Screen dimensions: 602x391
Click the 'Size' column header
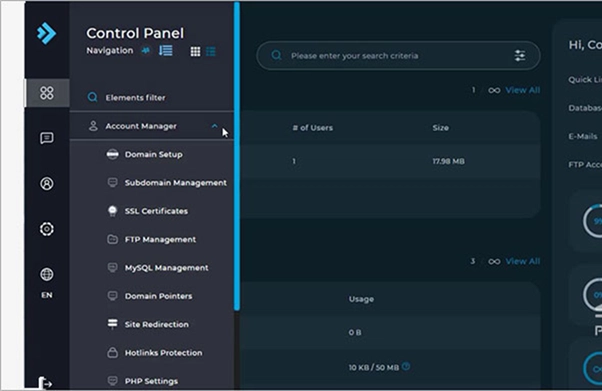click(440, 128)
